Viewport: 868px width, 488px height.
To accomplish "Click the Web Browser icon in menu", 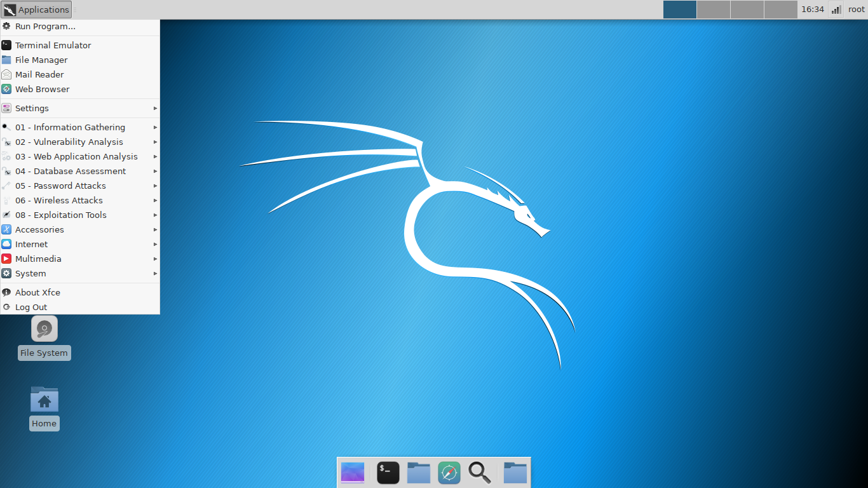I will click(6, 89).
